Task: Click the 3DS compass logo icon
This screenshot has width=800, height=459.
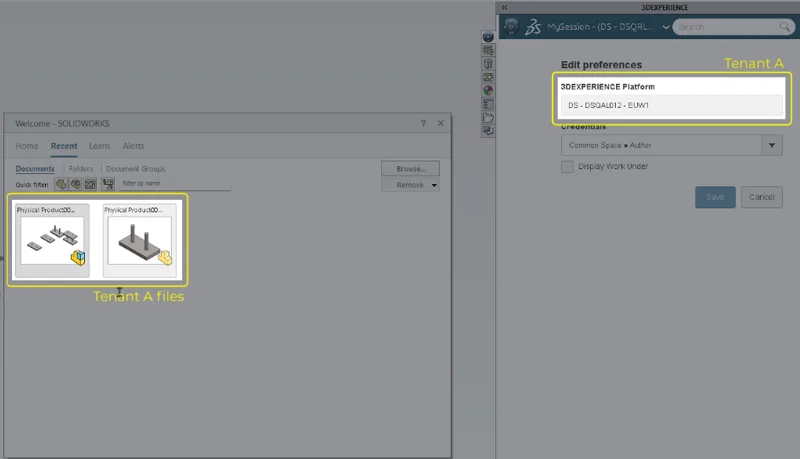Action: [536, 27]
